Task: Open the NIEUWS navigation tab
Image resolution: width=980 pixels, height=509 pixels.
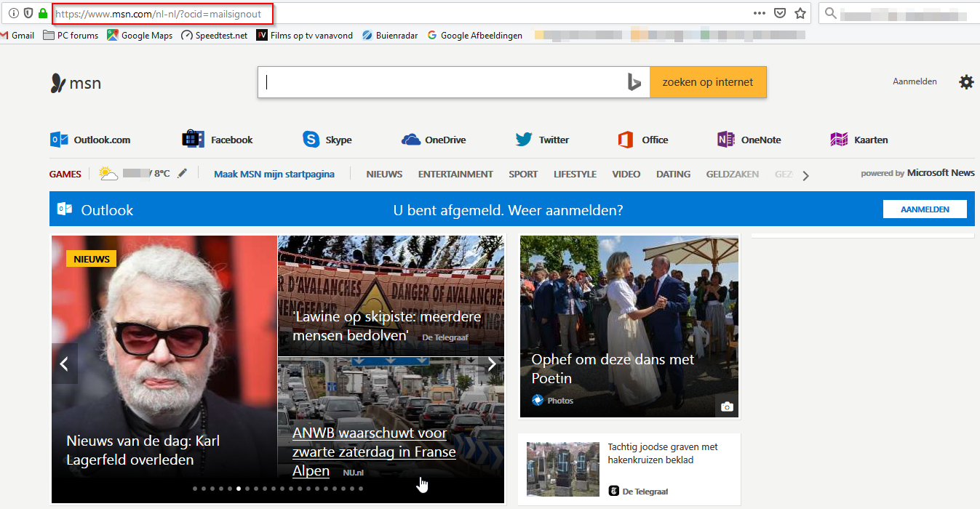Action: point(384,174)
